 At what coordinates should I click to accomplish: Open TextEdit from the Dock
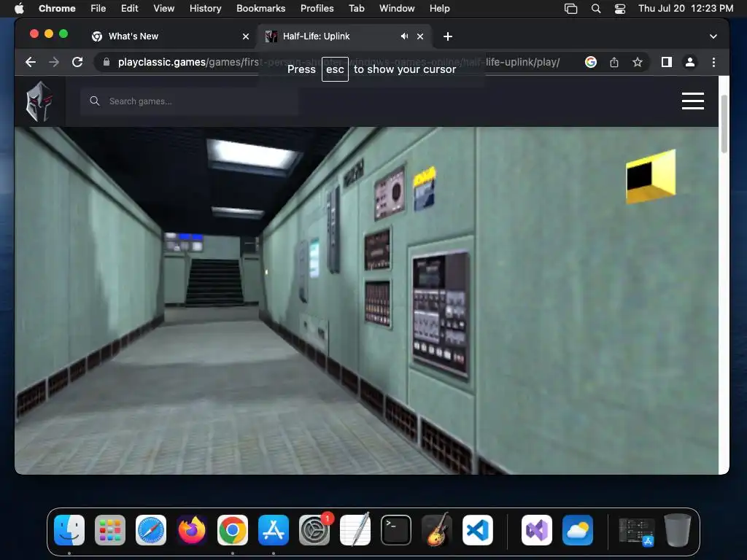[x=355, y=530]
